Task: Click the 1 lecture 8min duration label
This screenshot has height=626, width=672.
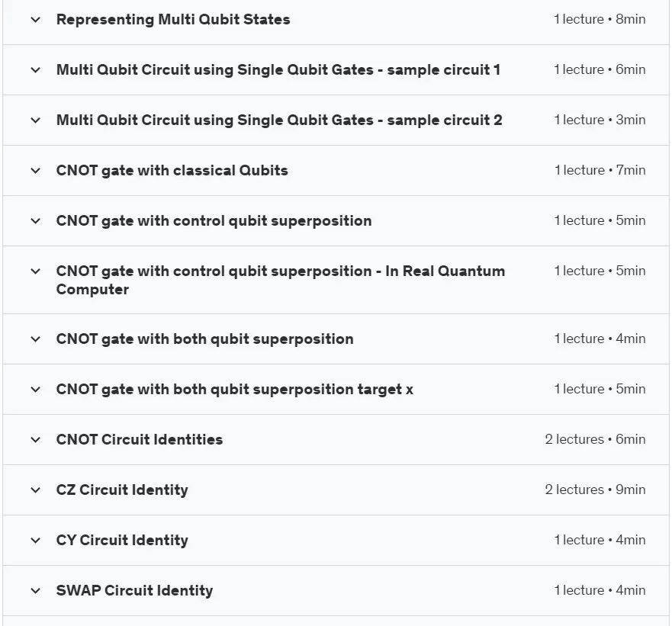Action: [600, 19]
